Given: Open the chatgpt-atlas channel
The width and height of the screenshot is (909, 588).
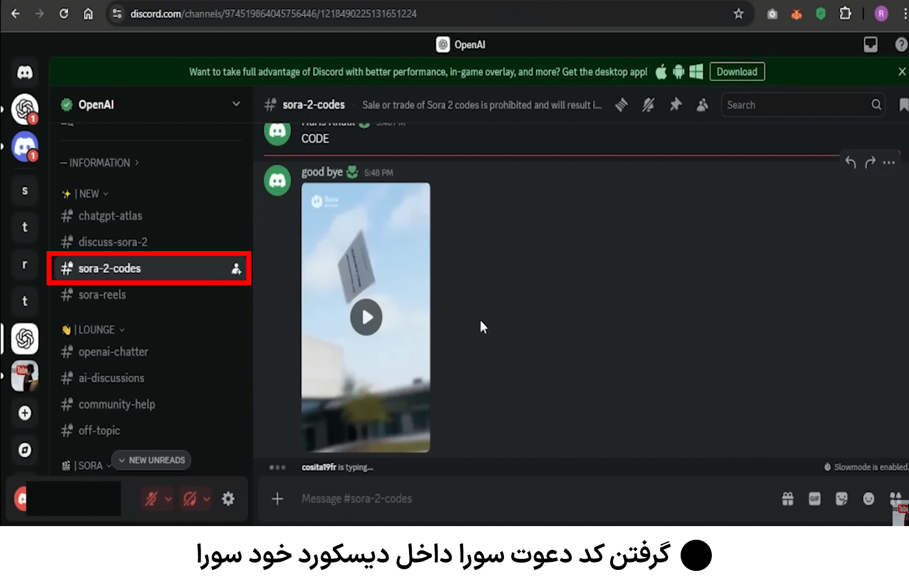Looking at the screenshot, I should point(110,216).
